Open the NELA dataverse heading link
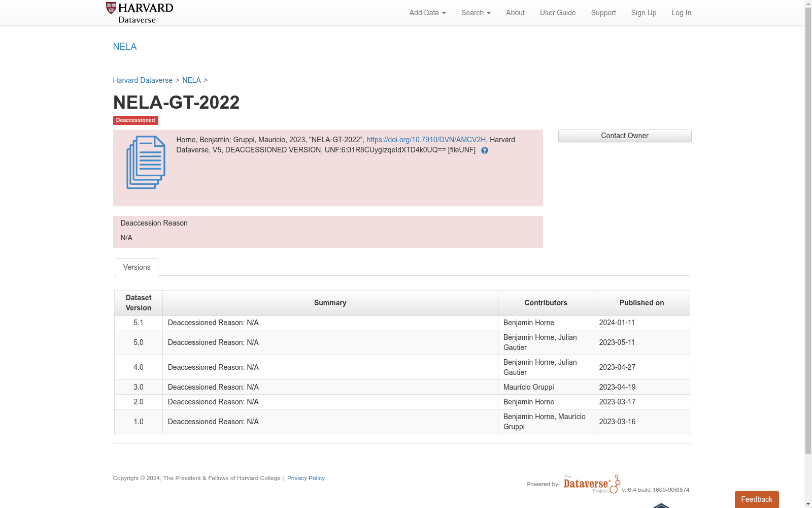 tap(125, 47)
